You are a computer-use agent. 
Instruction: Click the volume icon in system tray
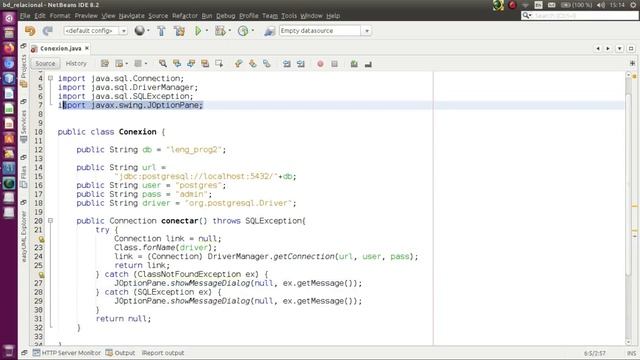[x=601, y=5]
